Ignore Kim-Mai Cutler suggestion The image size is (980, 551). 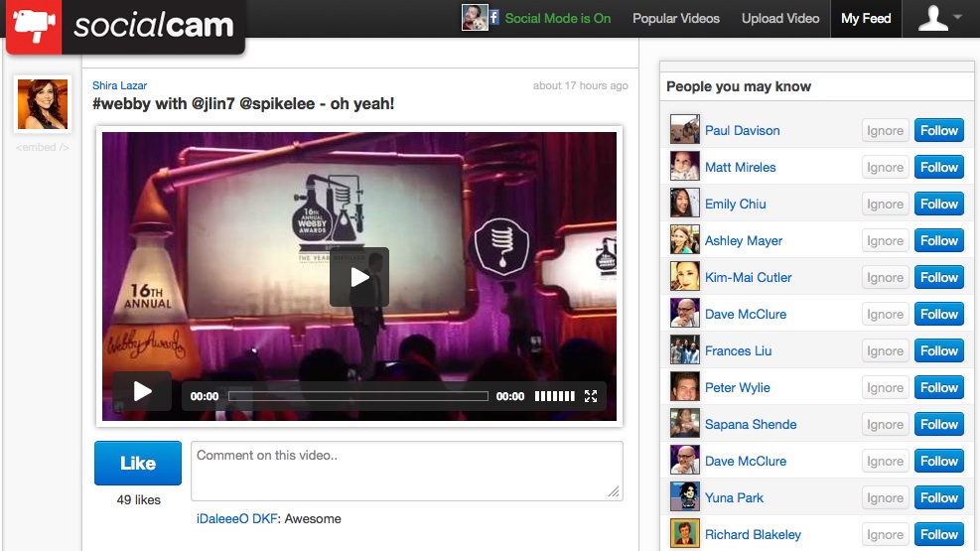click(x=885, y=277)
